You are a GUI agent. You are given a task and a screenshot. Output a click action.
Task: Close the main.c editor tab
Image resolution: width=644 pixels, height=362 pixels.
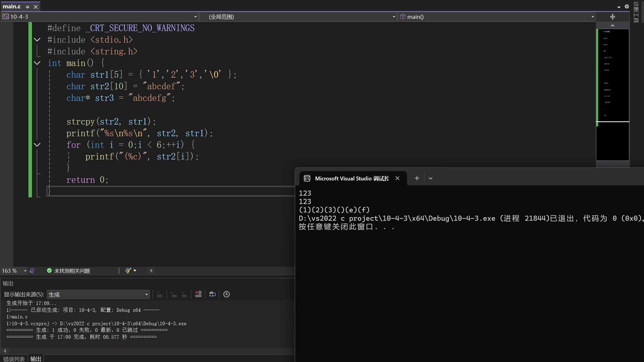click(x=36, y=7)
